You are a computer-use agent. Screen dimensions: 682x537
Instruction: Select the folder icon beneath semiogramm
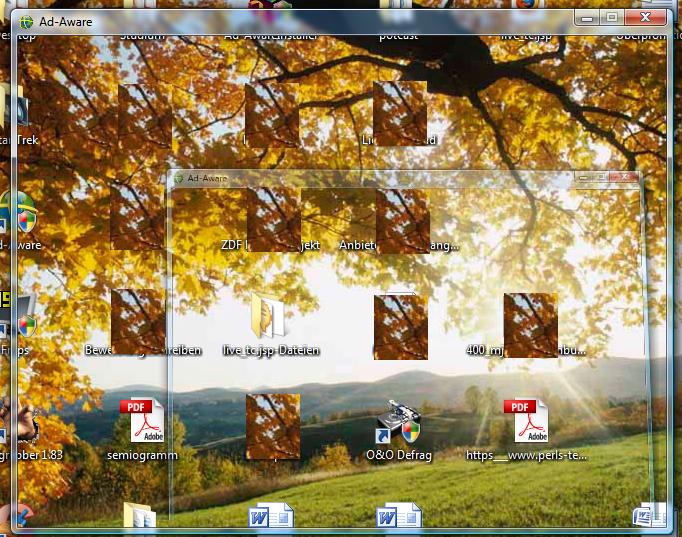point(140,515)
